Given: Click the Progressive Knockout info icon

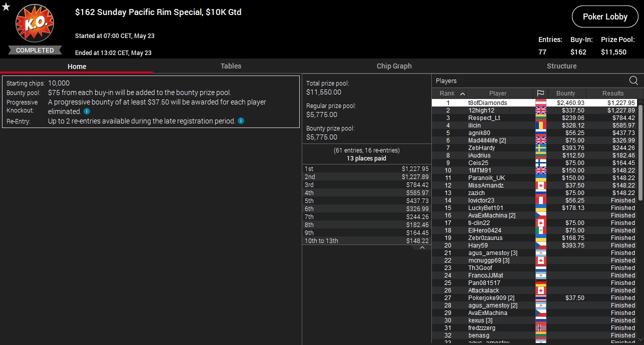Looking at the screenshot, I should point(87,111).
